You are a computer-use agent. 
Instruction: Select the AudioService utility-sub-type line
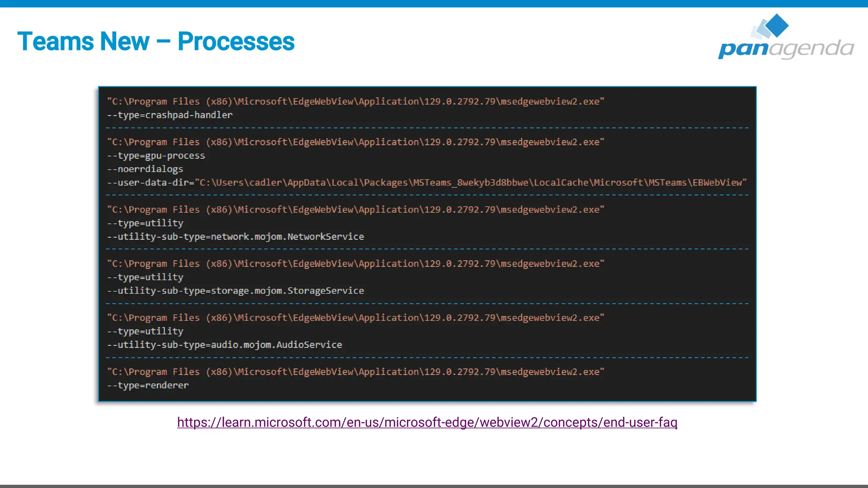pos(225,345)
